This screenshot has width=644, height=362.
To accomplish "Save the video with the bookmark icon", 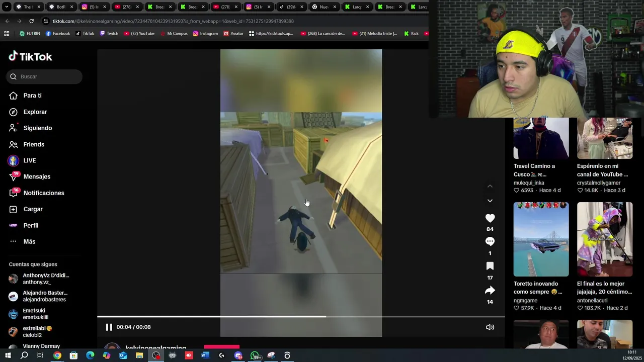I will click(x=490, y=266).
